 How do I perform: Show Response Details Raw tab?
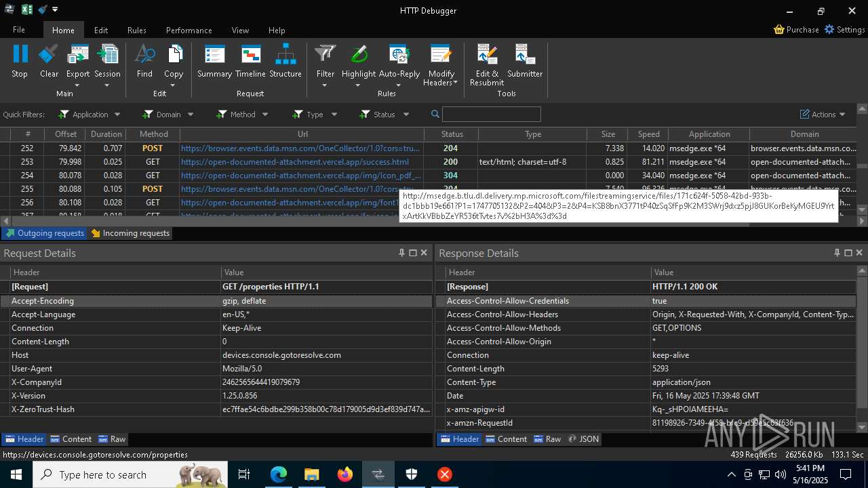click(547, 439)
